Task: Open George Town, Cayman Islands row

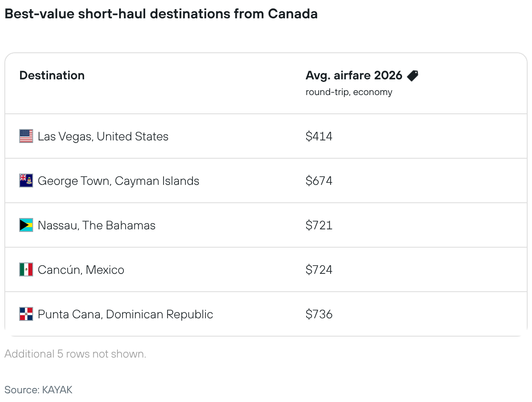Action: (118, 181)
